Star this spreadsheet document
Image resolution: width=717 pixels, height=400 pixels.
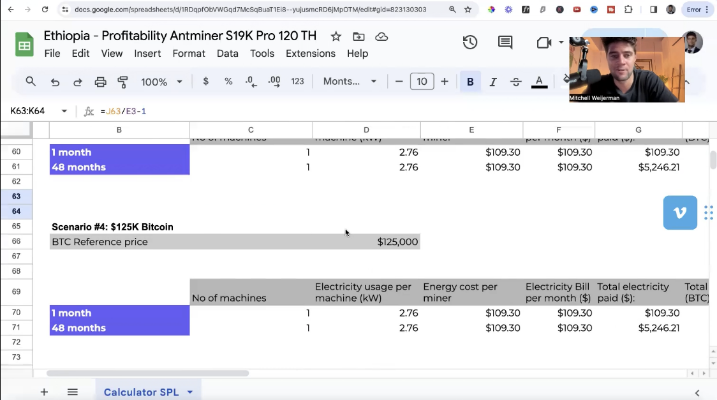335,36
